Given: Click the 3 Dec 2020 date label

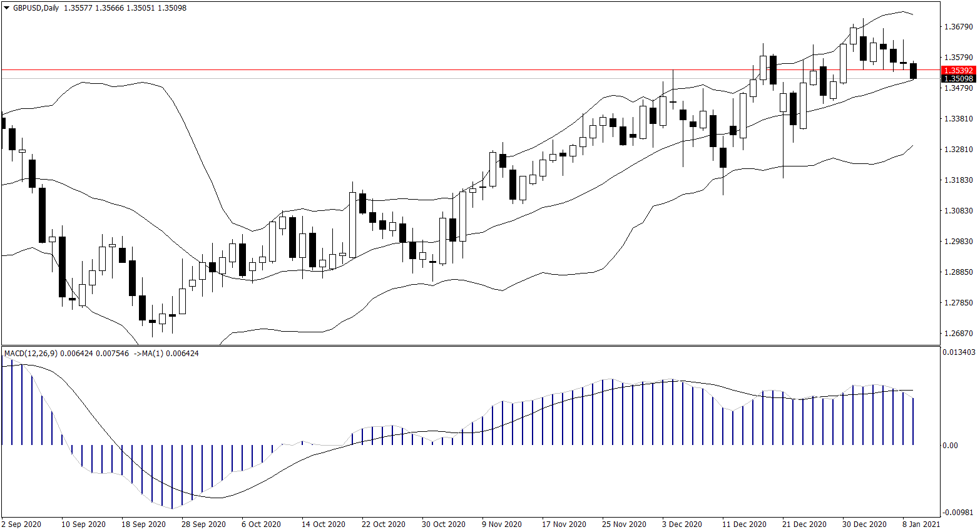Looking at the screenshot, I should pyautogui.click(x=682, y=524).
